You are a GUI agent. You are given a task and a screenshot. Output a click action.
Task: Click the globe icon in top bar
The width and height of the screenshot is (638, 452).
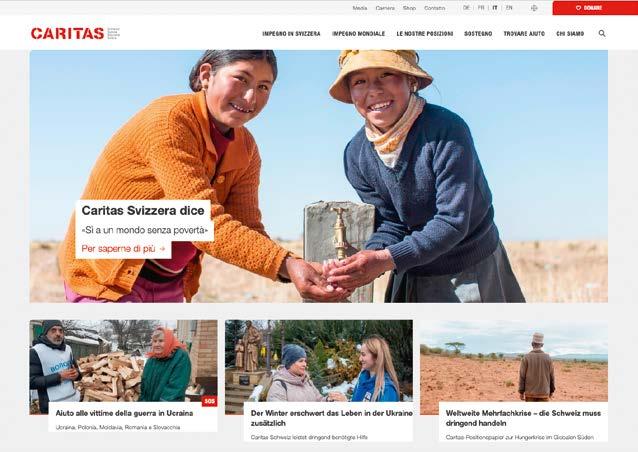pos(534,8)
